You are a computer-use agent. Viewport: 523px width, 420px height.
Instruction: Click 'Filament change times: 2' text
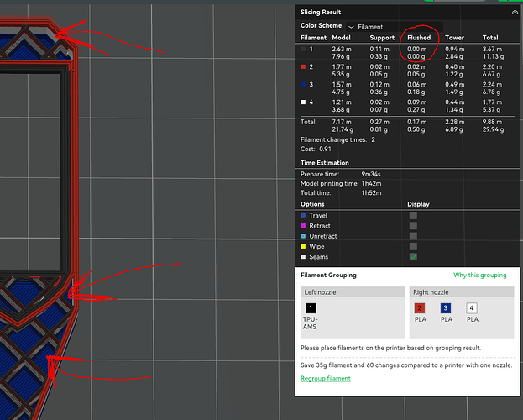[x=337, y=140]
